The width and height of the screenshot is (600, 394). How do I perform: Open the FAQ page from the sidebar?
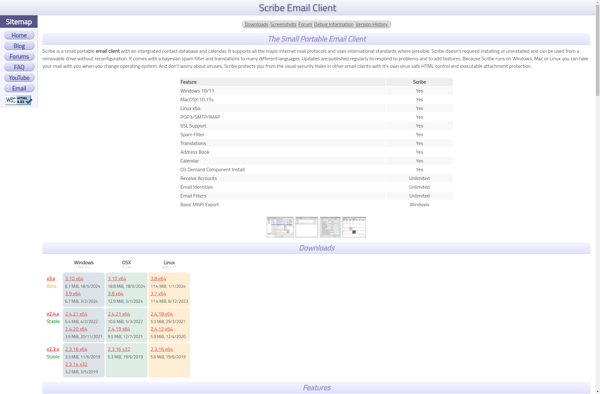pos(19,67)
